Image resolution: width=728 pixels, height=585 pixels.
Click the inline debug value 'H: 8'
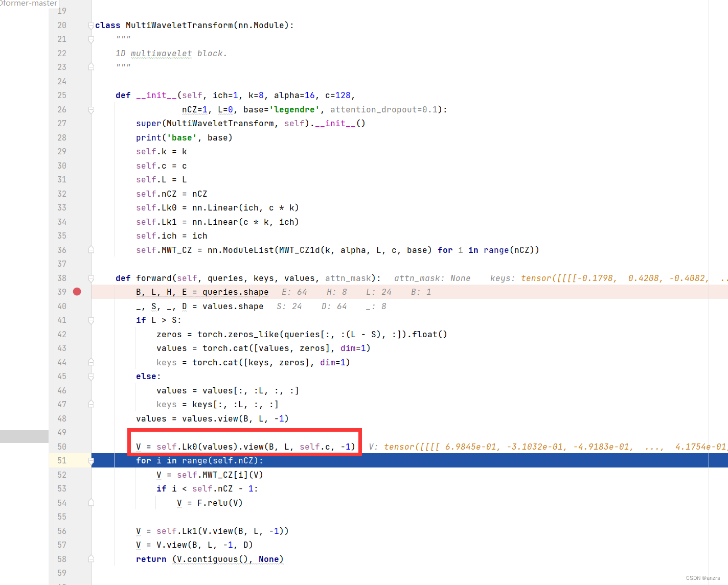(x=337, y=292)
